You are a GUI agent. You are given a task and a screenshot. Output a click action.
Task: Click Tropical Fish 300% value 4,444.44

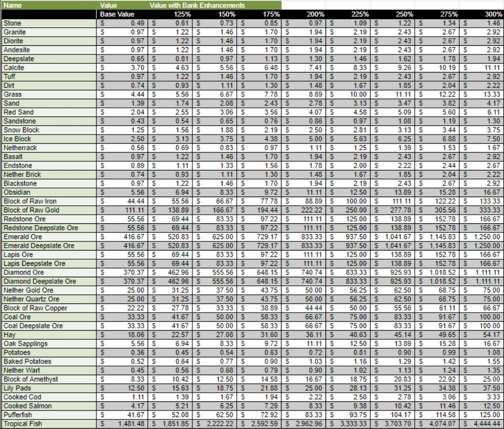pos(482,424)
